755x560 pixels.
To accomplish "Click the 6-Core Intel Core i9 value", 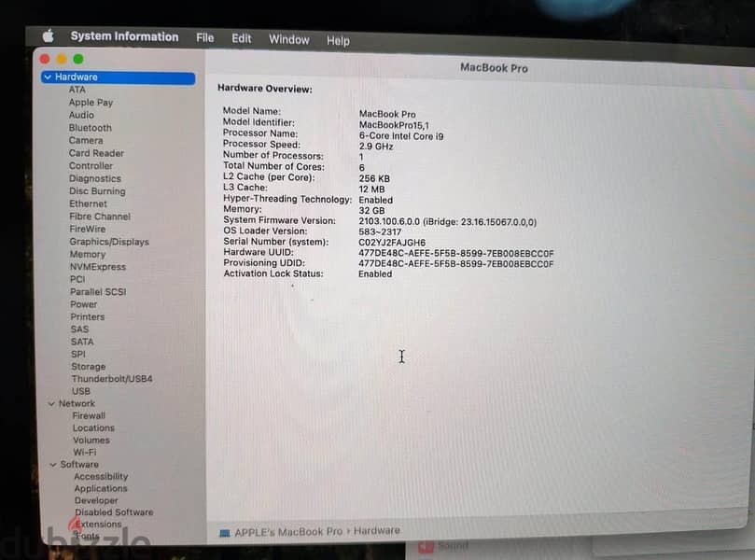I will [401, 136].
